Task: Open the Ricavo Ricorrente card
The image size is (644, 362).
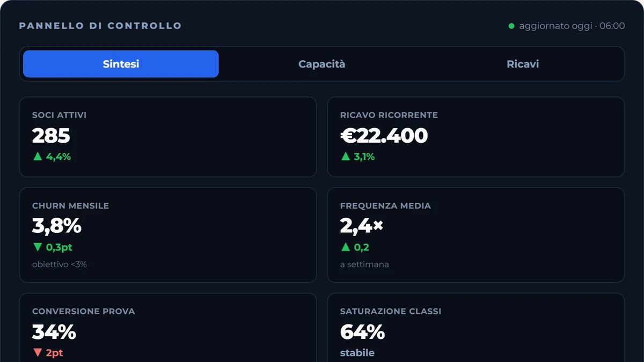Action: [x=476, y=137]
